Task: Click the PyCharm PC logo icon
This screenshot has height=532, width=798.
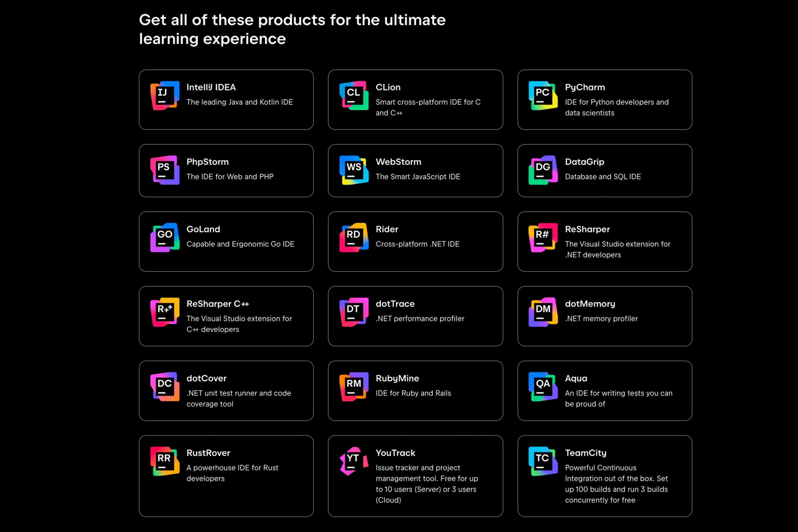Action: click(x=543, y=96)
